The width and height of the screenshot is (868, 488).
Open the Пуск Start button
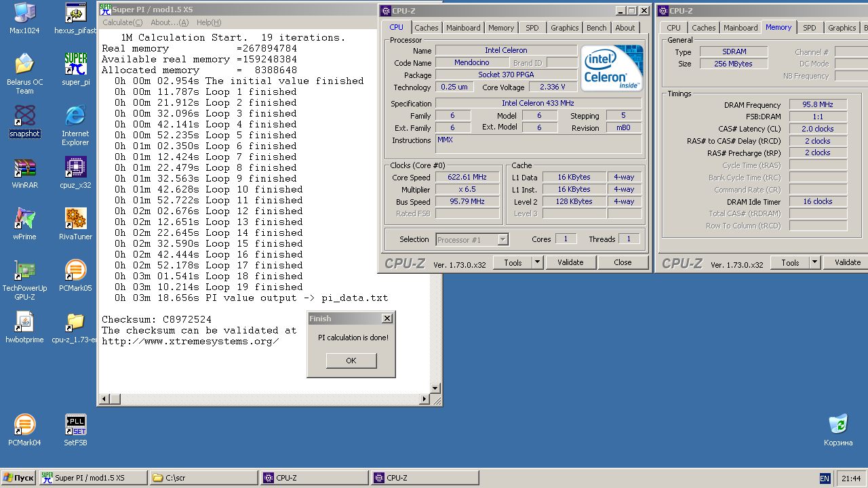coord(19,478)
